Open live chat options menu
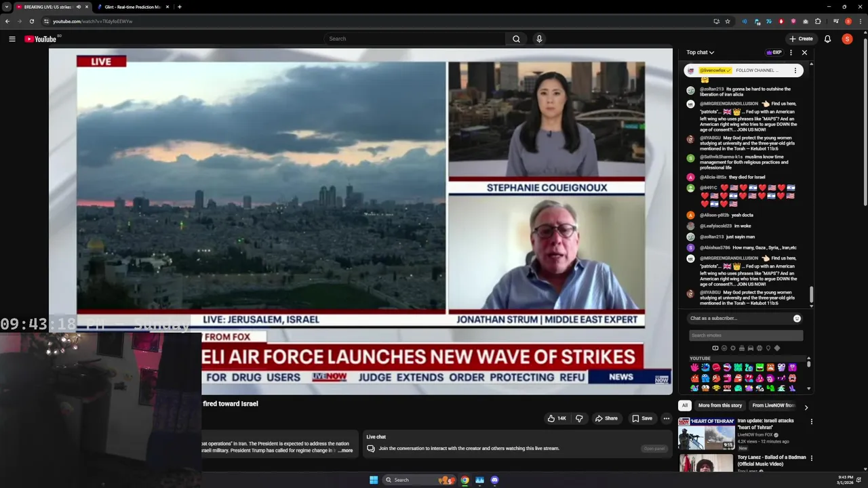The image size is (868, 488). pos(791,52)
